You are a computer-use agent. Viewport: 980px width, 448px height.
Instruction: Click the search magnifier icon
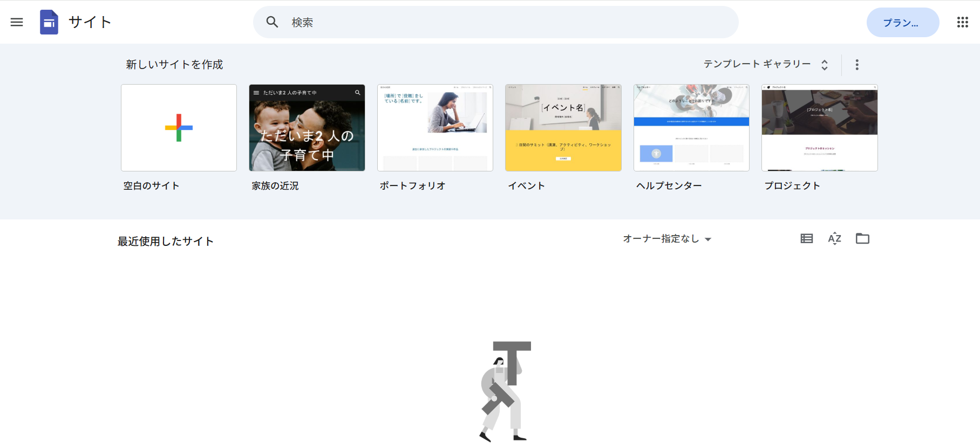coord(272,22)
